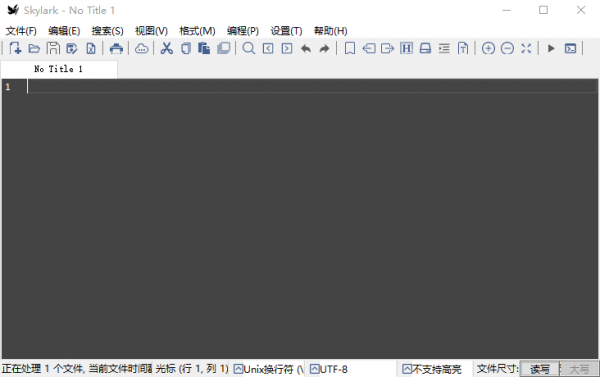Screen dimensions: 600x377
Task: Print the document using the printer icon
Action: pyautogui.click(x=116, y=48)
